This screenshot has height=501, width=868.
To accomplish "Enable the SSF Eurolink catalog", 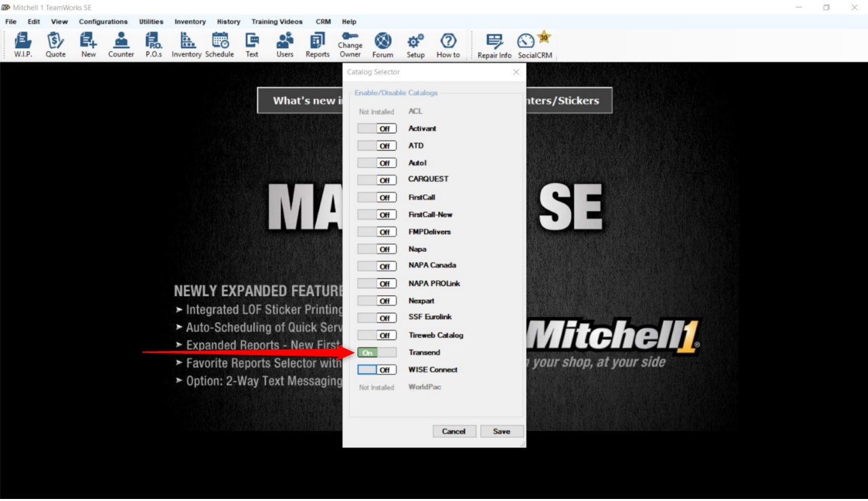I will (x=377, y=318).
